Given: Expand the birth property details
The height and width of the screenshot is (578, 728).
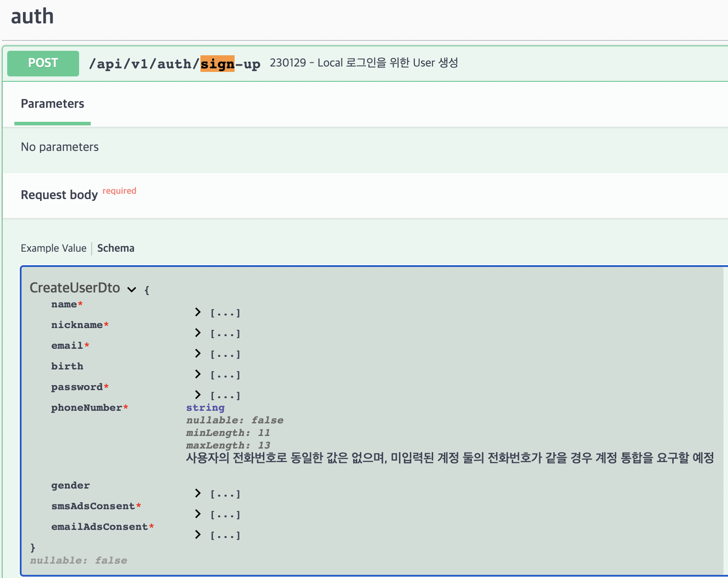Looking at the screenshot, I should pos(197,374).
